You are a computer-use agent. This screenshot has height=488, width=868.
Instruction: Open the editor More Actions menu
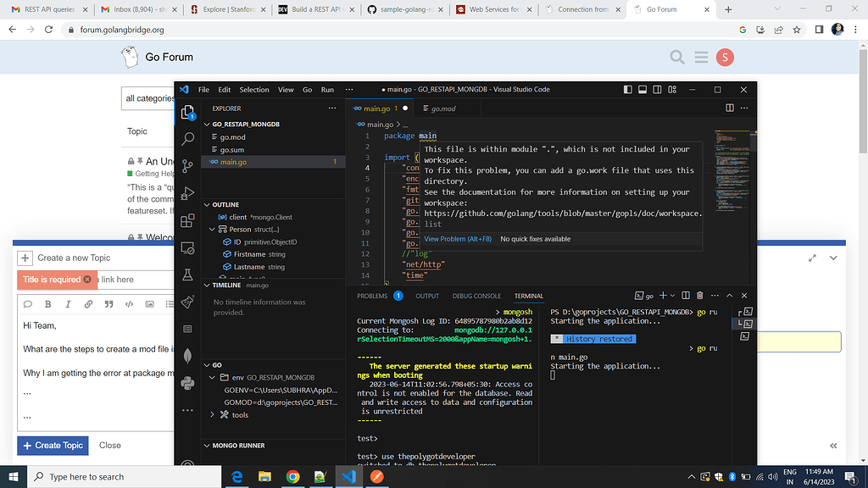744,108
